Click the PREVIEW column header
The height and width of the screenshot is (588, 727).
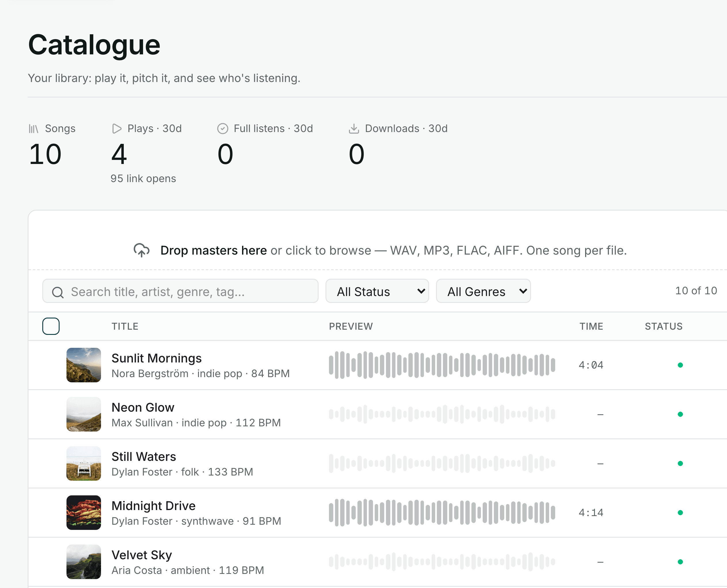[x=351, y=326]
